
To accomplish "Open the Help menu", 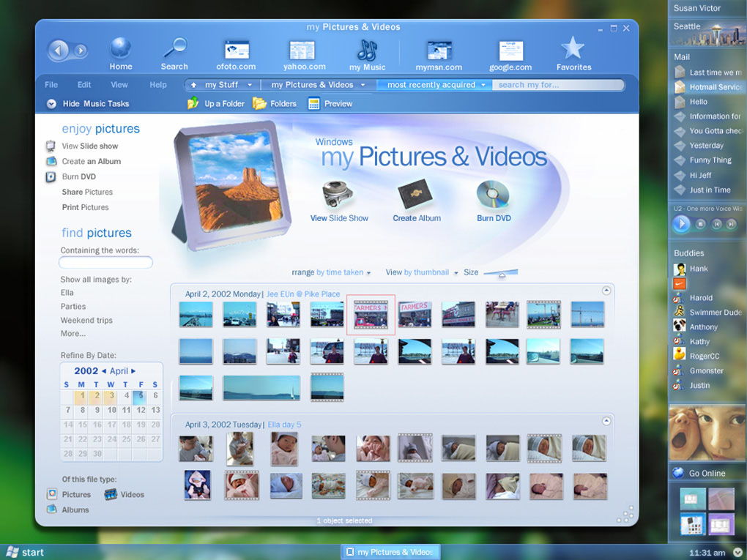I will pos(158,85).
